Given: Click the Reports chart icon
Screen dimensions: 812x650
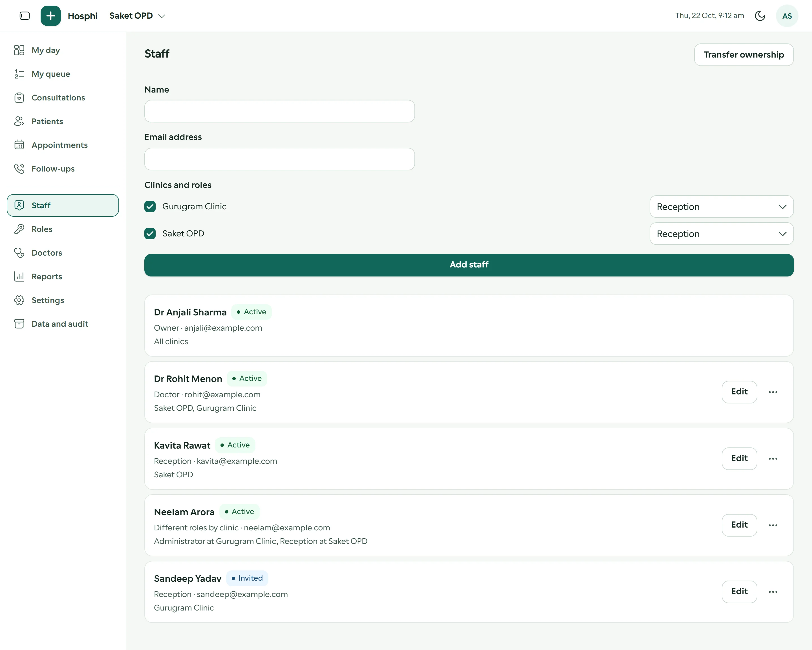Looking at the screenshot, I should point(19,276).
